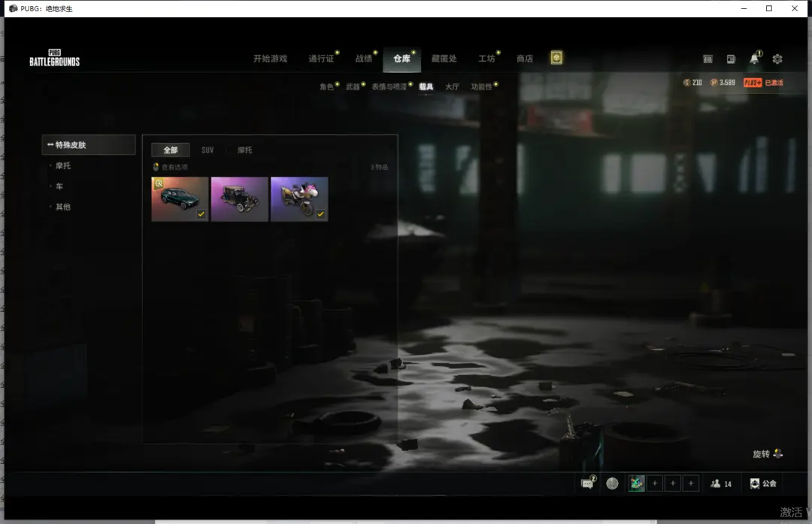Select the 仓库 inventory tab
Viewport: 812px width, 524px height.
click(x=401, y=59)
